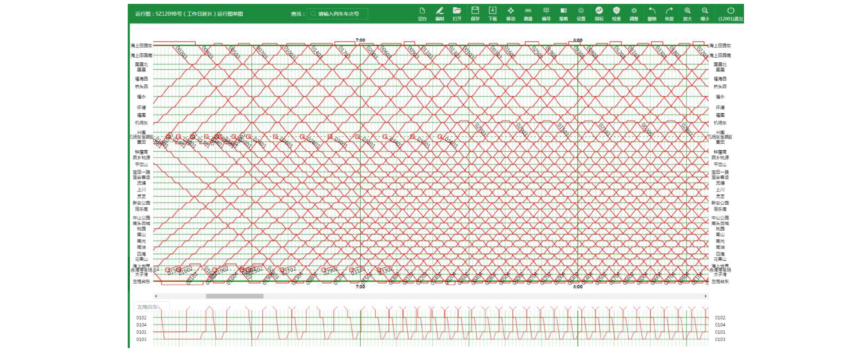
Task: Focus the train number search field
Action: pos(340,14)
